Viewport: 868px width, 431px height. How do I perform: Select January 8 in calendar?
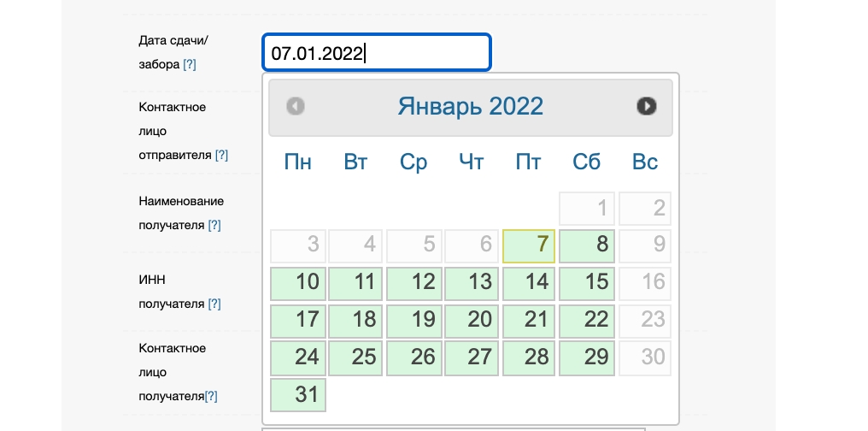point(587,246)
